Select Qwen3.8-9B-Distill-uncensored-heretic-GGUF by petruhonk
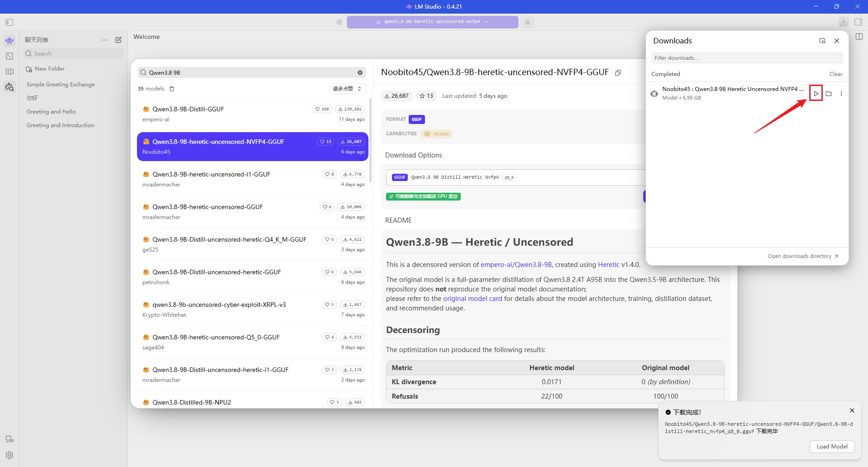 pyautogui.click(x=253, y=277)
